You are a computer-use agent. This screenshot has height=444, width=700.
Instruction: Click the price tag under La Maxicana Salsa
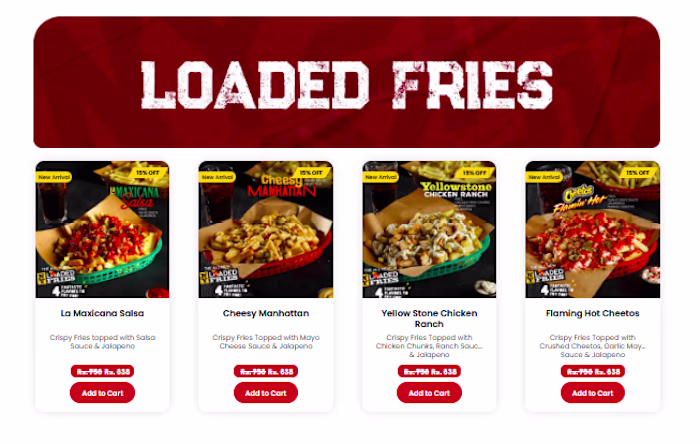(102, 371)
